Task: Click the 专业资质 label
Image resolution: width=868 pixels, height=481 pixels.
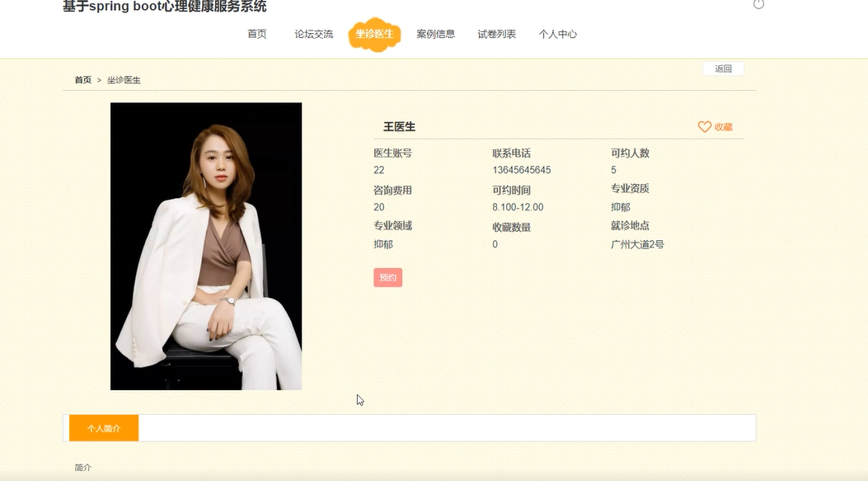Action: coord(630,188)
